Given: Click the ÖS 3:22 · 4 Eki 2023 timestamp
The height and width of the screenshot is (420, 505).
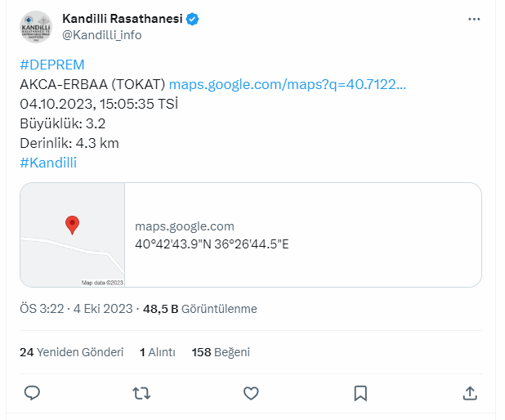Looking at the screenshot, I should (x=76, y=309).
